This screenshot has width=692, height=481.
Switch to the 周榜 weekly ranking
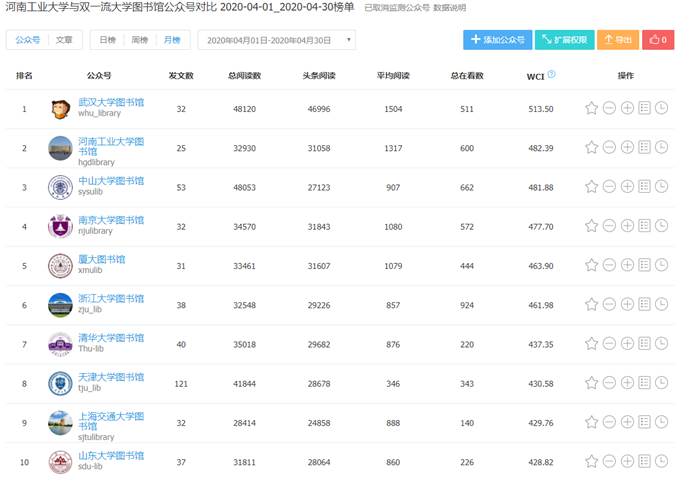click(140, 40)
